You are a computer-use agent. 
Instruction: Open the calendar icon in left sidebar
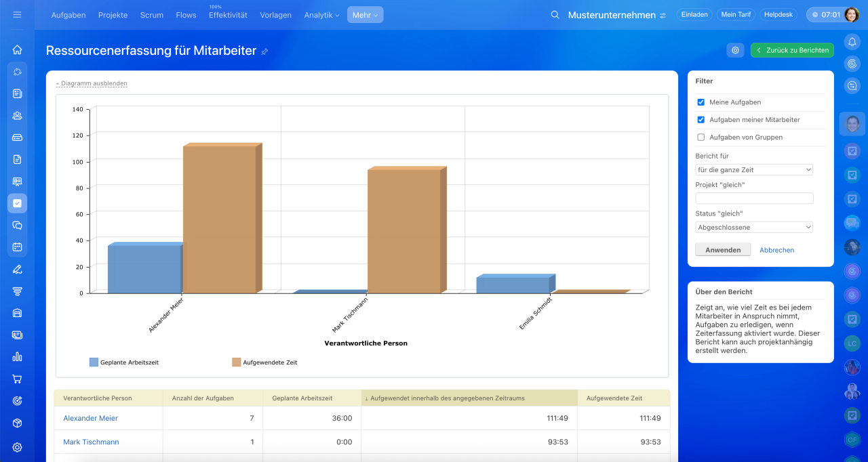point(17,247)
